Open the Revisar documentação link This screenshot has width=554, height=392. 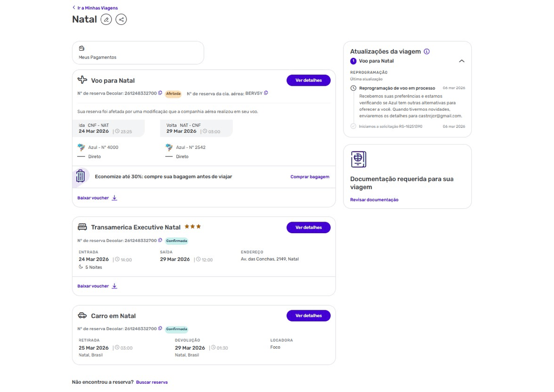click(374, 200)
